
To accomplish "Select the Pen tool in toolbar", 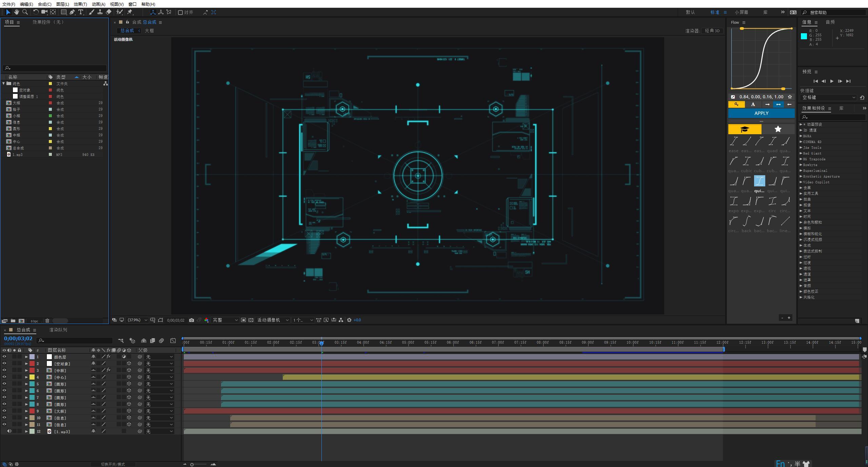I will pyautogui.click(x=72, y=12).
